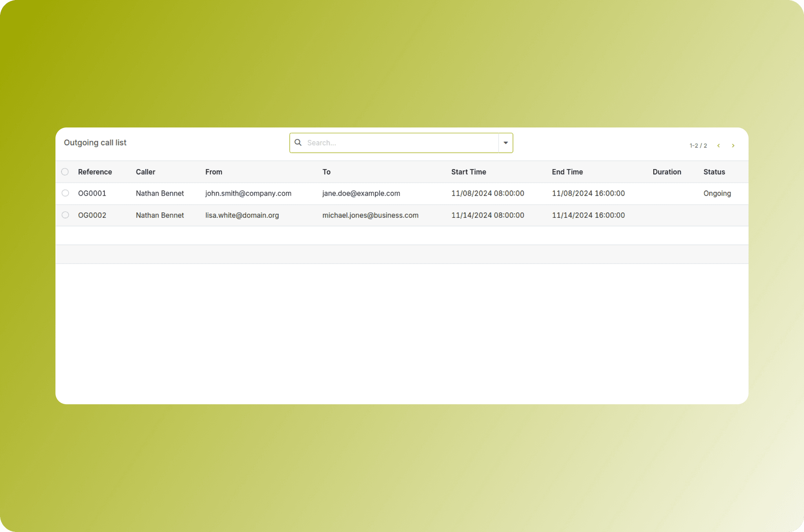
Task: Sort by Reference column header
Action: click(95, 172)
